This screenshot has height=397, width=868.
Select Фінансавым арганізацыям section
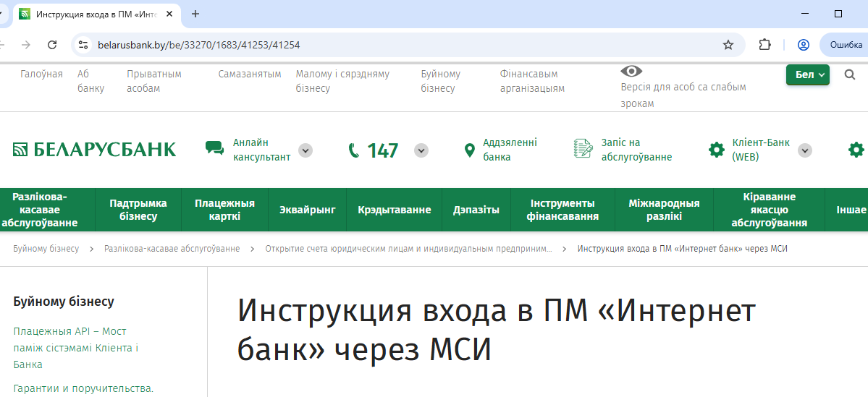pyautogui.click(x=532, y=81)
